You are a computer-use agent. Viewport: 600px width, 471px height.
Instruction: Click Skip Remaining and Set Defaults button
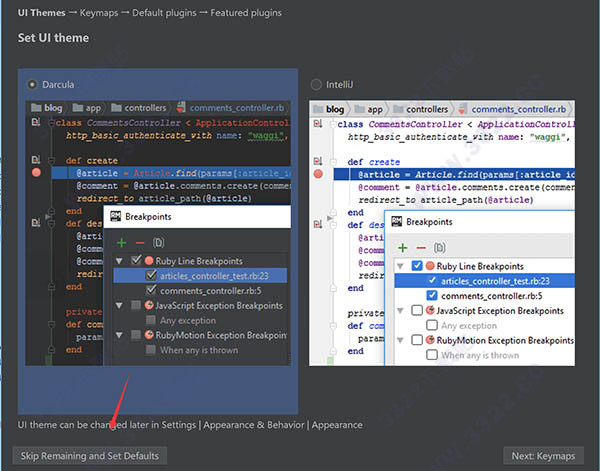coord(90,456)
